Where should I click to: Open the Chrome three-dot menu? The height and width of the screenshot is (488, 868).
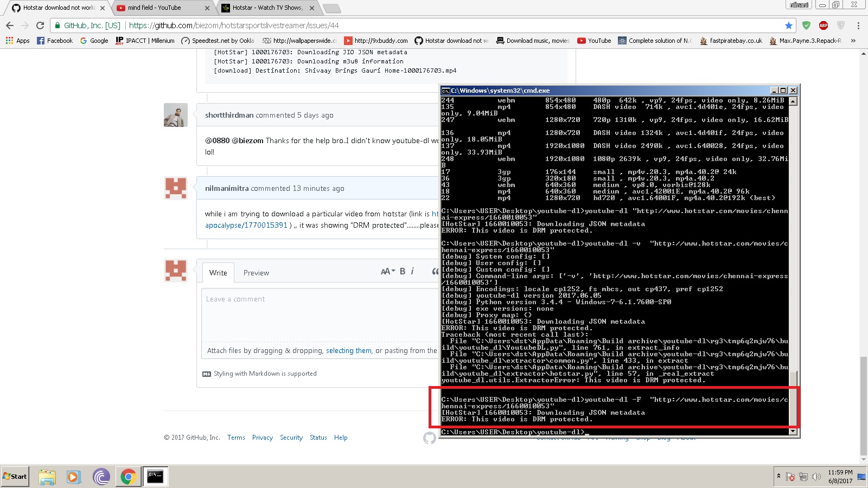coord(858,25)
